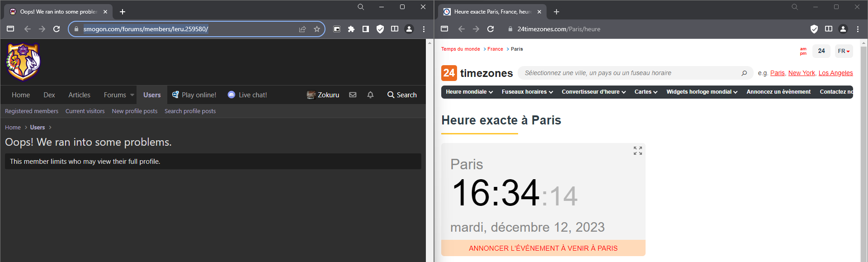
Task: Click the city search input field
Action: click(x=628, y=73)
